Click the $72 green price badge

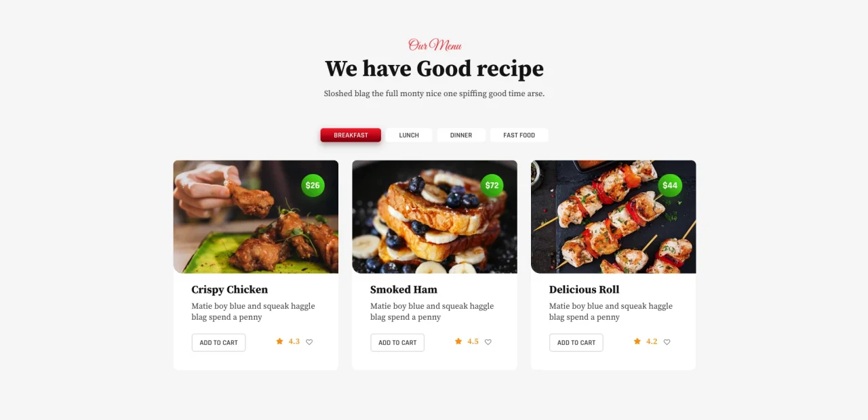pyautogui.click(x=492, y=186)
